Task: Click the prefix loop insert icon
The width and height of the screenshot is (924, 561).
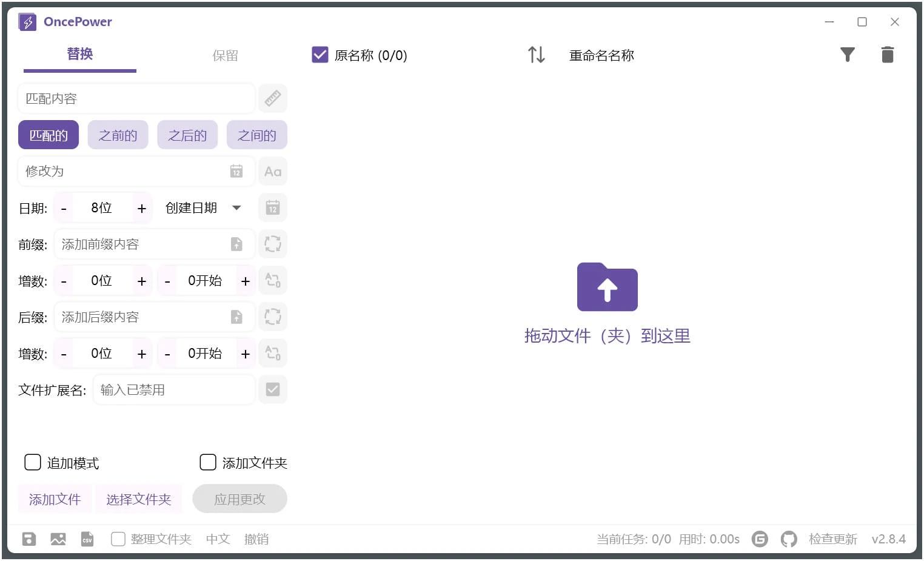Action: click(x=273, y=244)
